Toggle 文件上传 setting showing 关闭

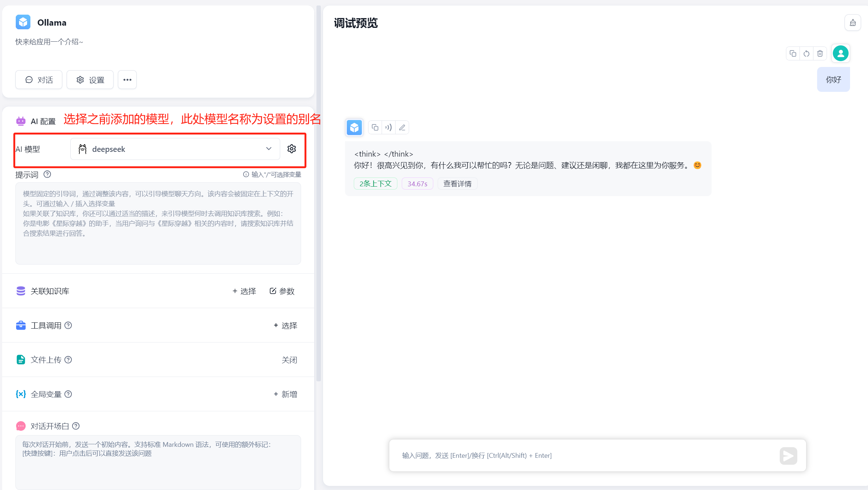coord(289,360)
